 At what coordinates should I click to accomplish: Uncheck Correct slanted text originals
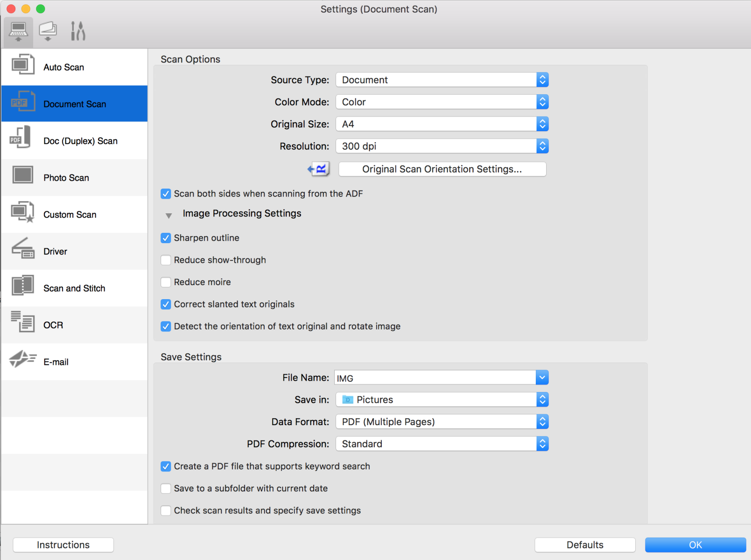coord(166,304)
